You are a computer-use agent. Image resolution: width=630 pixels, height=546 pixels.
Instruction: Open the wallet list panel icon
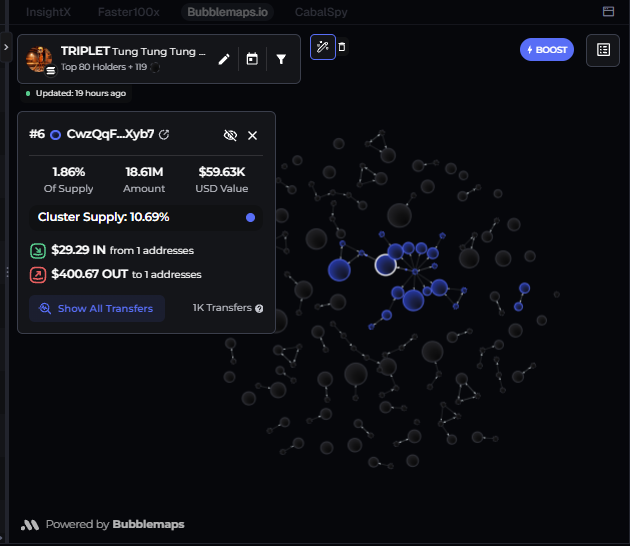[603, 50]
